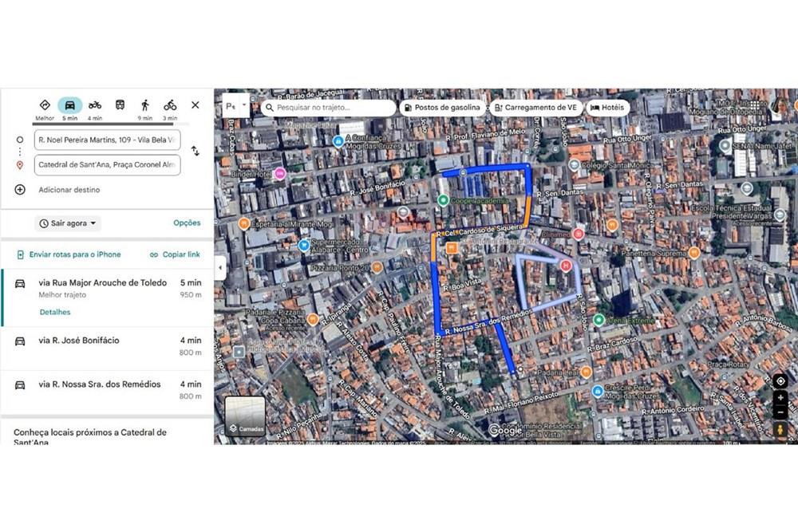798x532 pixels.
Task: Pick the bicycle travel mode
Action: point(170,105)
